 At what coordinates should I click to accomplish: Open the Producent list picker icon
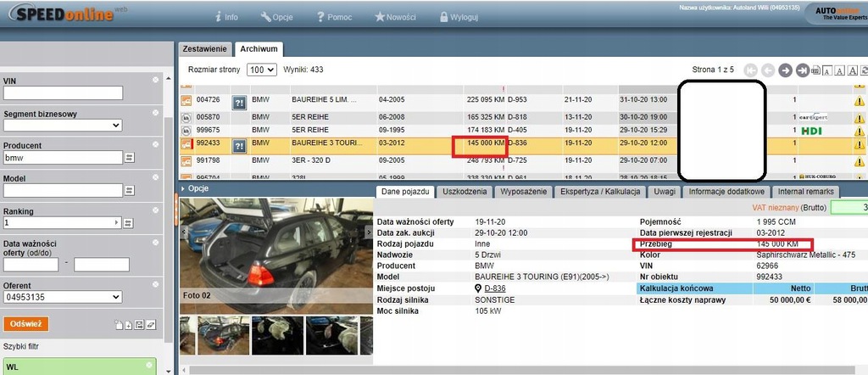pyautogui.click(x=129, y=158)
